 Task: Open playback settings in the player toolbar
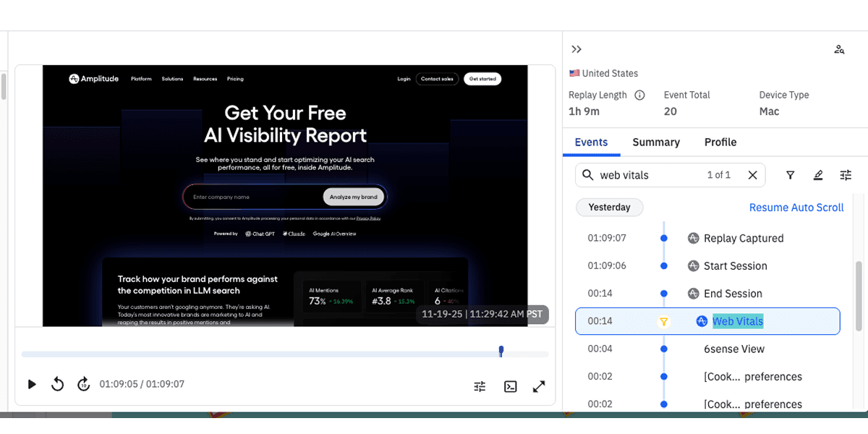click(x=479, y=386)
